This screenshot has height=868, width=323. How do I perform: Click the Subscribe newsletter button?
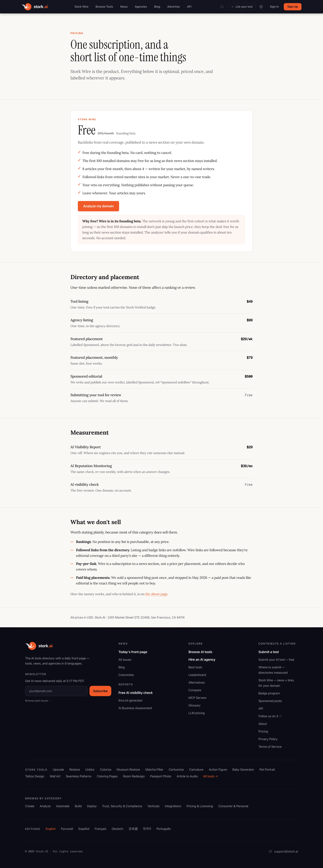(100, 691)
